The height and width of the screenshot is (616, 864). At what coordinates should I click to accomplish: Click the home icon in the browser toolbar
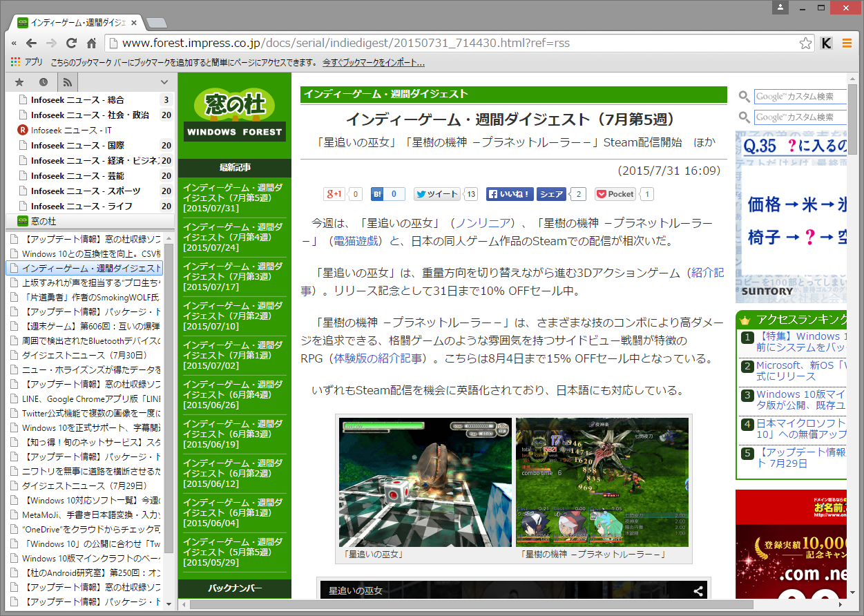tap(93, 42)
